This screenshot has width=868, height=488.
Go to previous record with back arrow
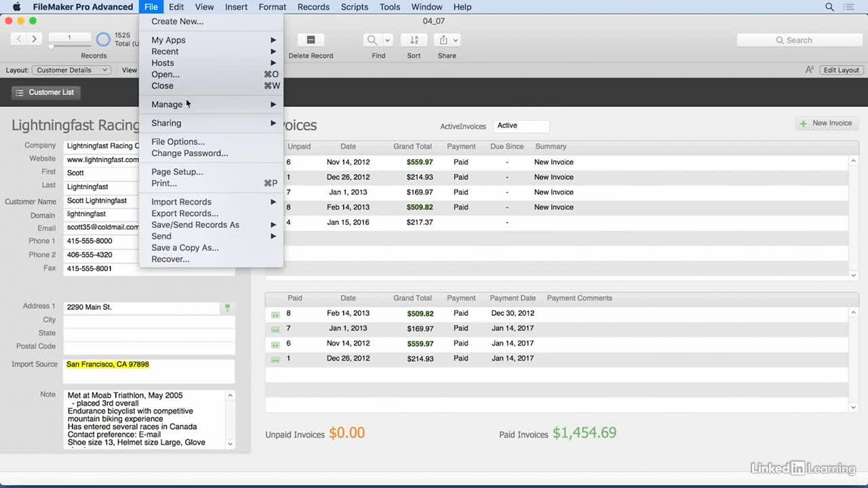tap(19, 39)
